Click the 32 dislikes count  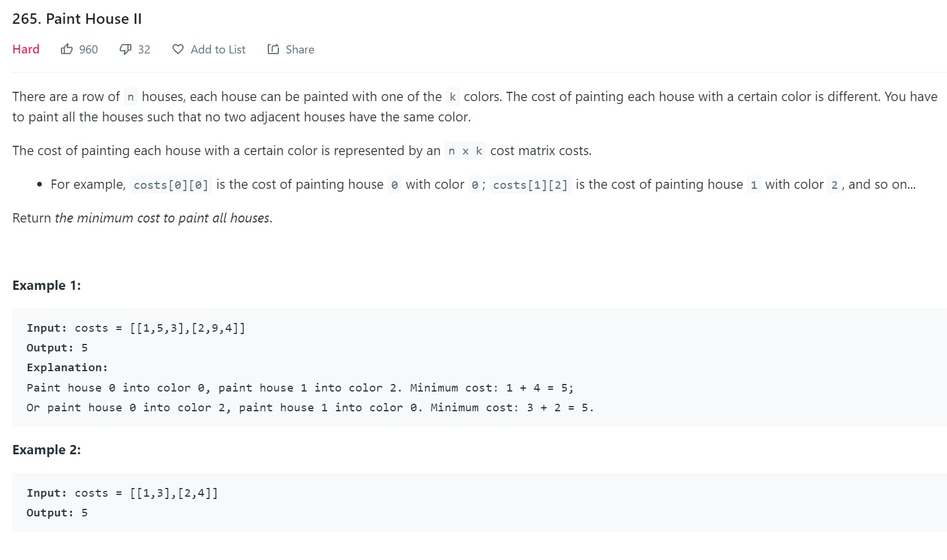click(x=144, y=49)
